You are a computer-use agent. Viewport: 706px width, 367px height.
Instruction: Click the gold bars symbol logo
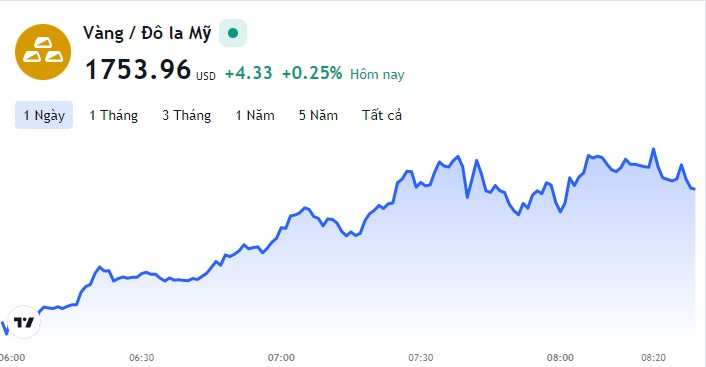coord(43,52)
